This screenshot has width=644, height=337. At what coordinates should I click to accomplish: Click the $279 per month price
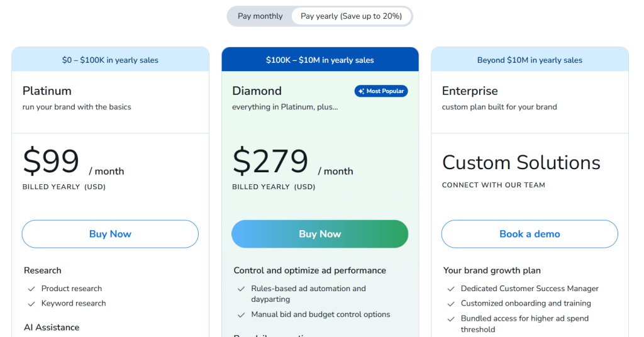click(x=270, y=162)
